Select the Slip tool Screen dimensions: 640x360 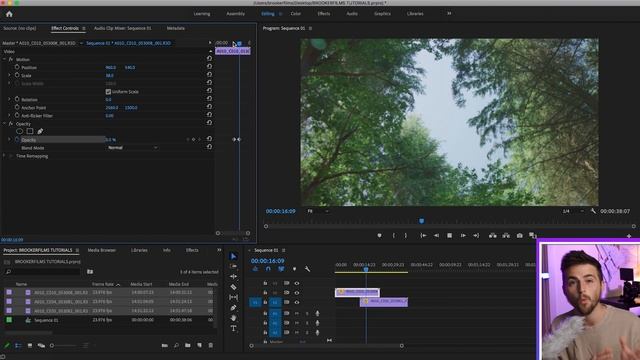pyautogui.click(x=233, y=298)
